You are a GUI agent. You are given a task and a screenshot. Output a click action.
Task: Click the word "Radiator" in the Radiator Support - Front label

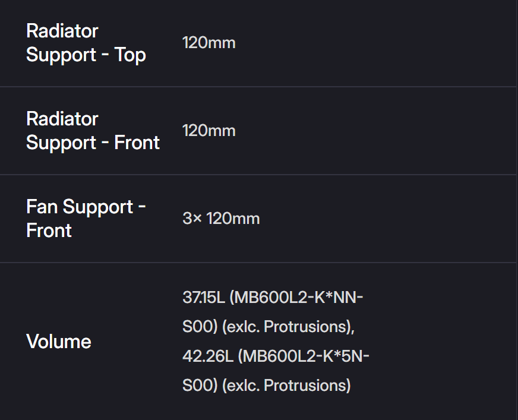[62, 119]
